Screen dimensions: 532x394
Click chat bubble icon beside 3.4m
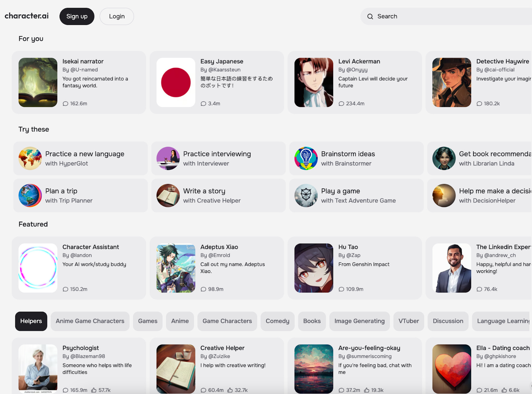[203, 104]
